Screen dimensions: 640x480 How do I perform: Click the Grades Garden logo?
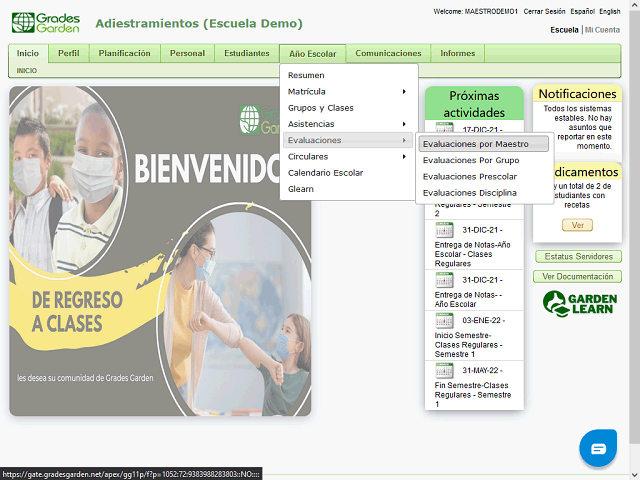point(46,22)
